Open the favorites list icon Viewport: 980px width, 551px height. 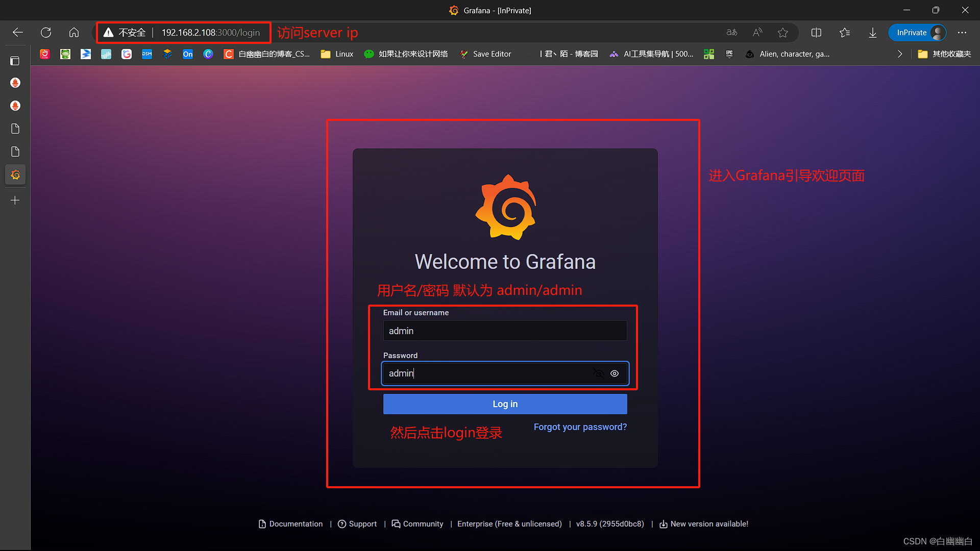[x=845, y=33]
